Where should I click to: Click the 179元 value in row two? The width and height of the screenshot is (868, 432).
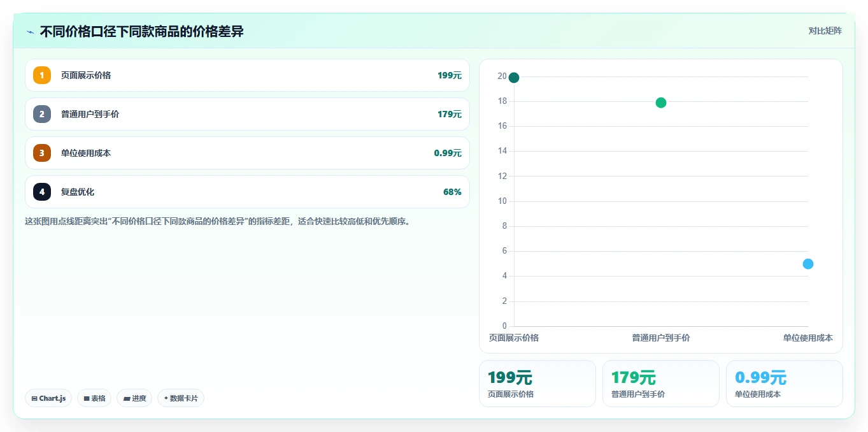click(x=450, y=114)
